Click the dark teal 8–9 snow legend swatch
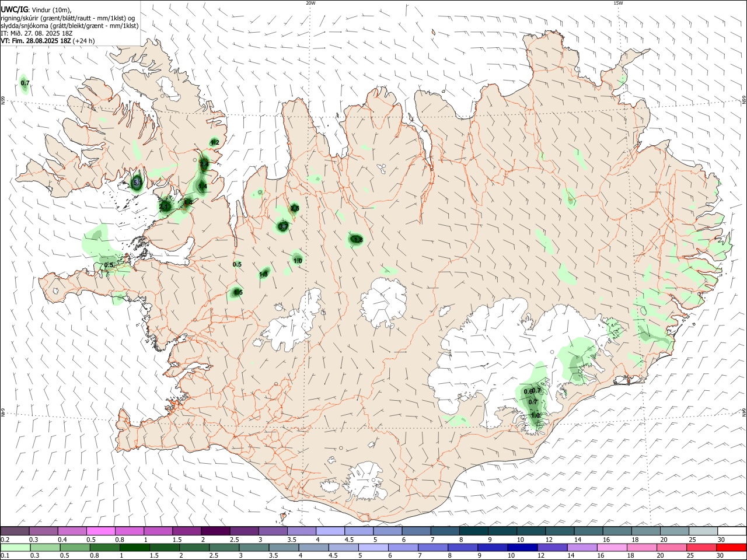 click(473, 531)
